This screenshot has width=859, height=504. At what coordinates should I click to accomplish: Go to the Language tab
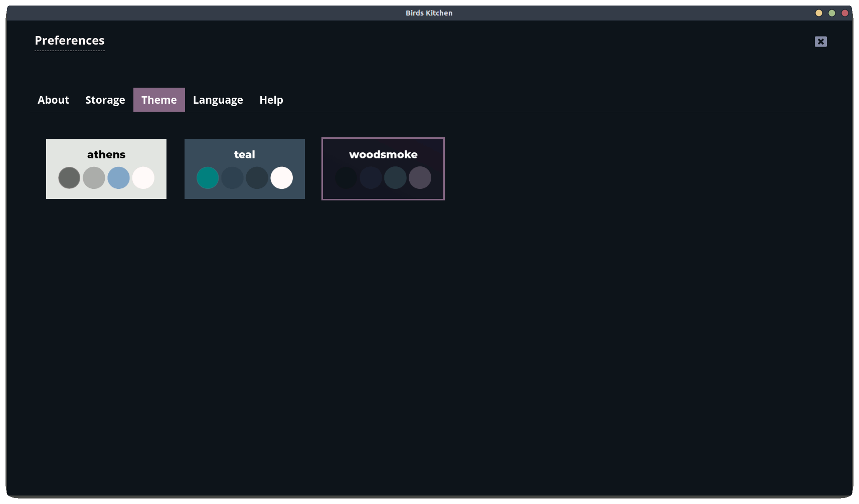click(218, 100)
